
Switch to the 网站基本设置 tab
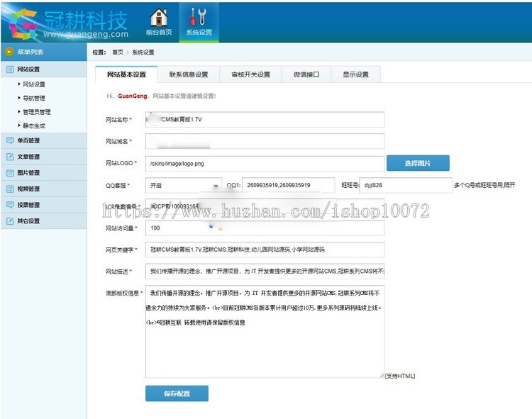click(x=126, y=74)
